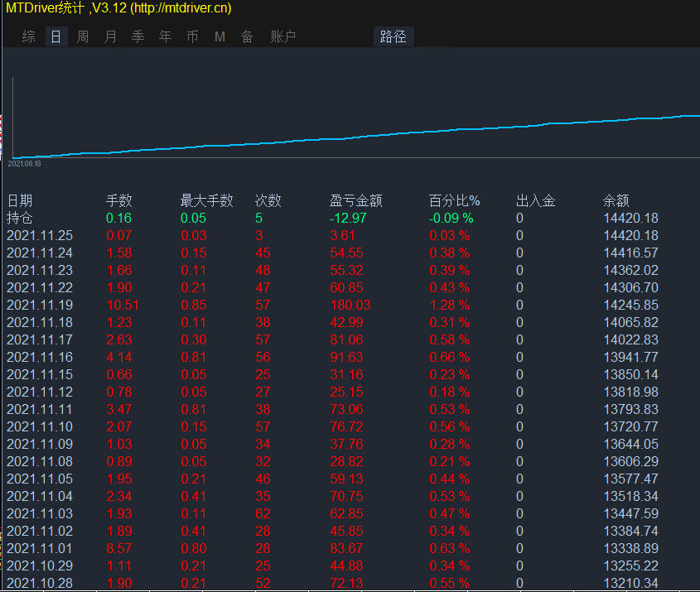The width and height of the screenshot is (700, 592).
Task: Click the 2021.08.18 chart start label
Action: coord(24,164)
